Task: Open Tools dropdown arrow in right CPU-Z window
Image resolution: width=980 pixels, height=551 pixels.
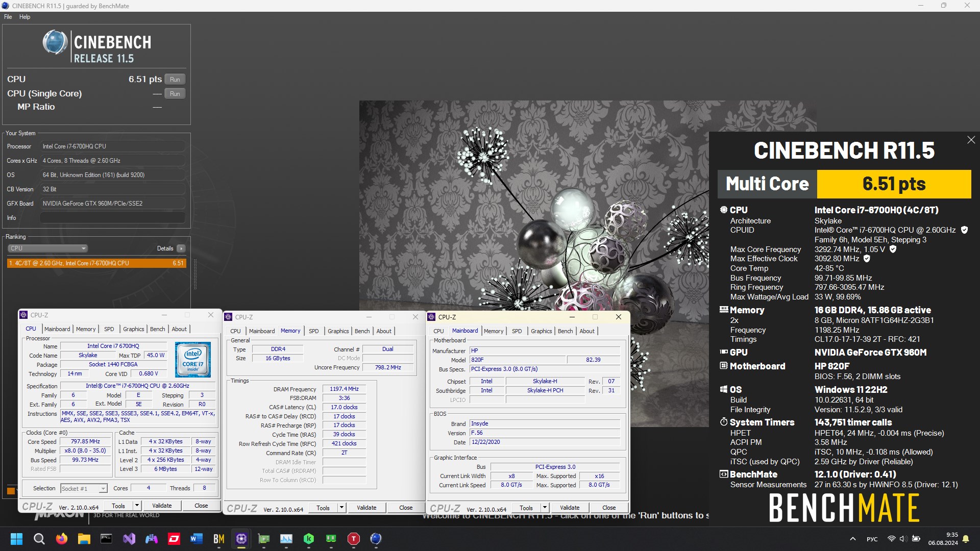Action: pyautogui.click(x=545, y=508)
